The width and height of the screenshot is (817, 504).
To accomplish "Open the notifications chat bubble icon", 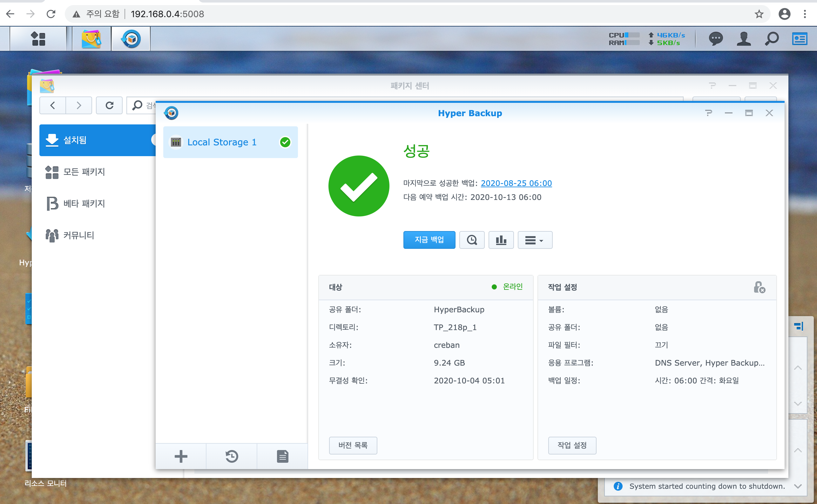I will coord(715,39).
